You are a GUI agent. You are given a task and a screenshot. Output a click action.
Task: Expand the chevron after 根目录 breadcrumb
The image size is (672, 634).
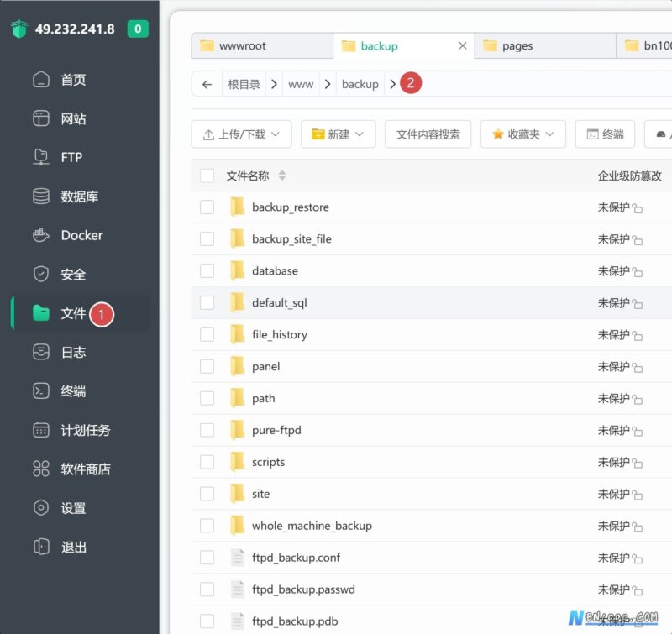coord(275,84)
